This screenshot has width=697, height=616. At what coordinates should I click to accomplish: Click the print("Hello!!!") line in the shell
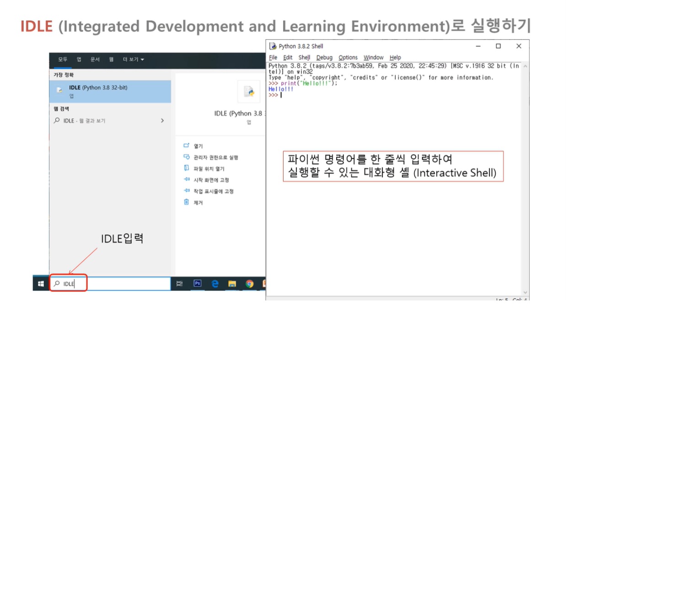point(303,83)
